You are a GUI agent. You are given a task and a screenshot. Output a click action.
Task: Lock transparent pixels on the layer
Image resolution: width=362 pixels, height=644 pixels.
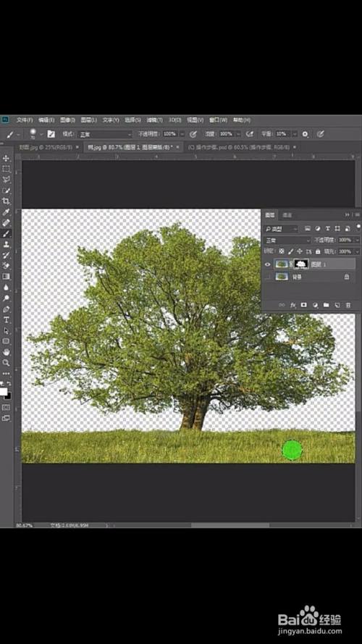(282, 251)
